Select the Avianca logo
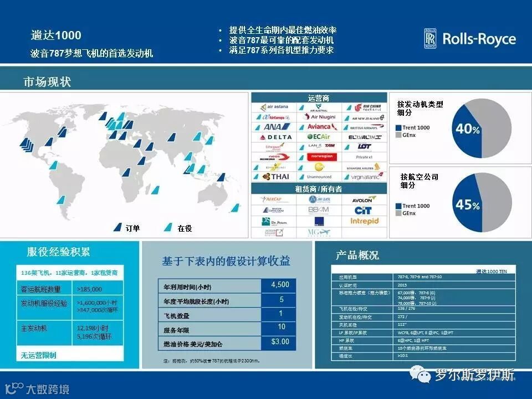Image resolution: width=532 pixels, height=399 pixels. (x=322, y=127)
